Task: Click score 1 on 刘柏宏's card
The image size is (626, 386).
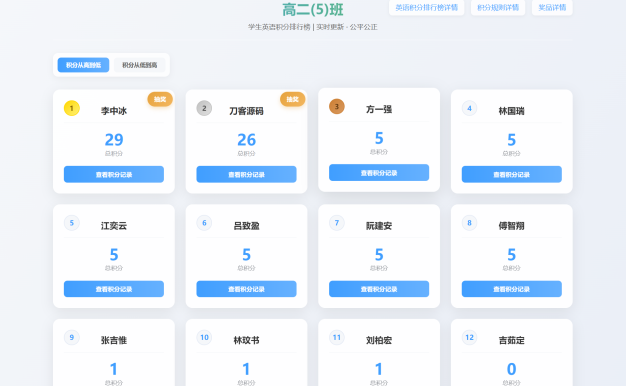Action: 379,369
